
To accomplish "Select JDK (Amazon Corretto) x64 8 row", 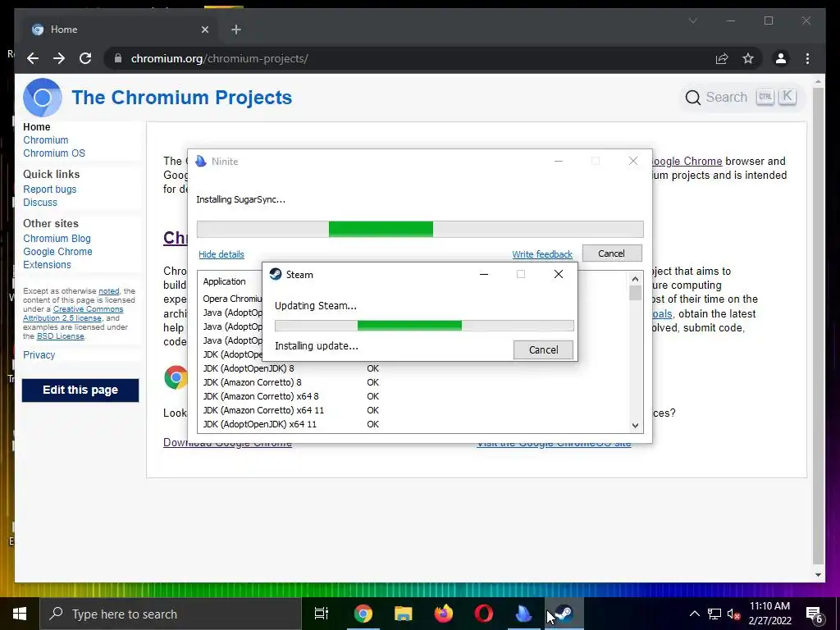I will coord(413,396).
